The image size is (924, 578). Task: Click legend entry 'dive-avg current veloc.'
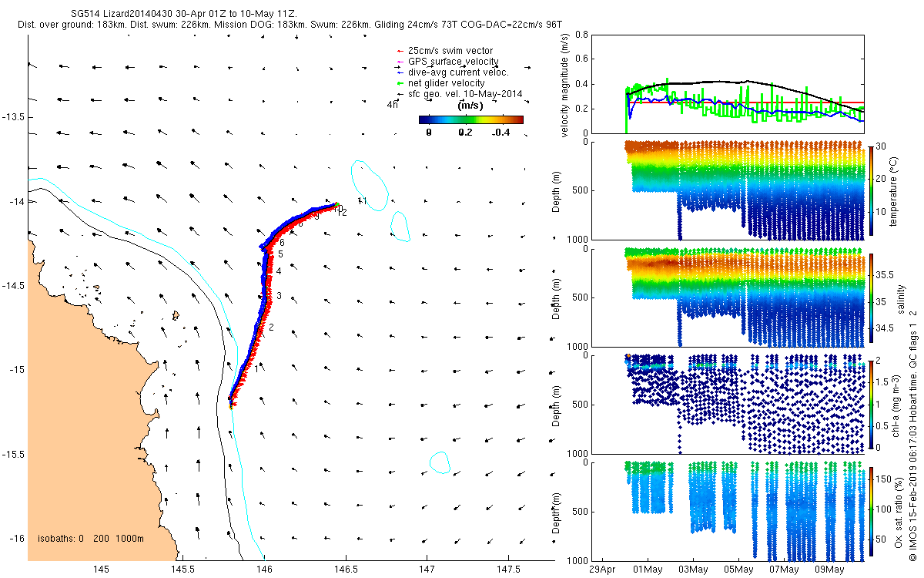[x=458, y=72]
